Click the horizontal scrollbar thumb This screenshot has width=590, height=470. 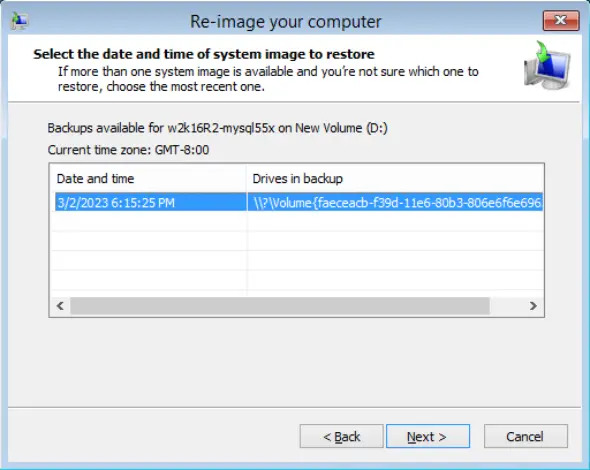(280, 306)
